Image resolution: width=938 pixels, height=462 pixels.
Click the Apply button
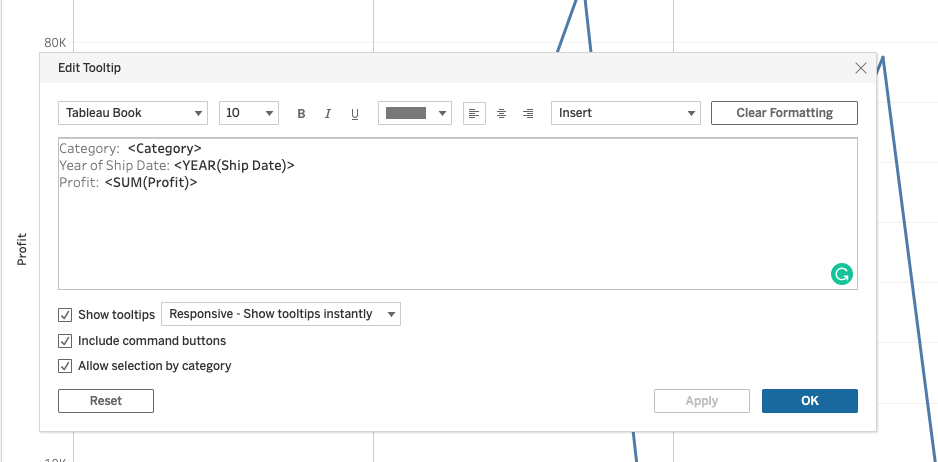point(702,401)
